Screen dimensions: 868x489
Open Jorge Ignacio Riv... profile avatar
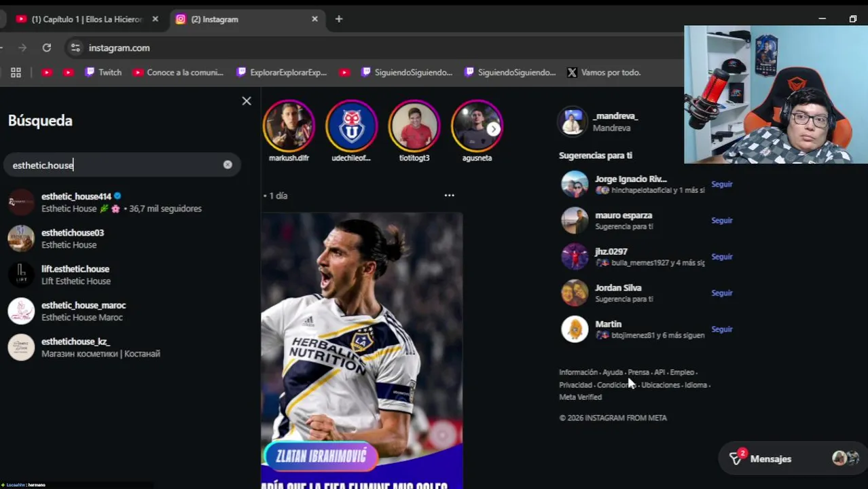click(575, 184)
